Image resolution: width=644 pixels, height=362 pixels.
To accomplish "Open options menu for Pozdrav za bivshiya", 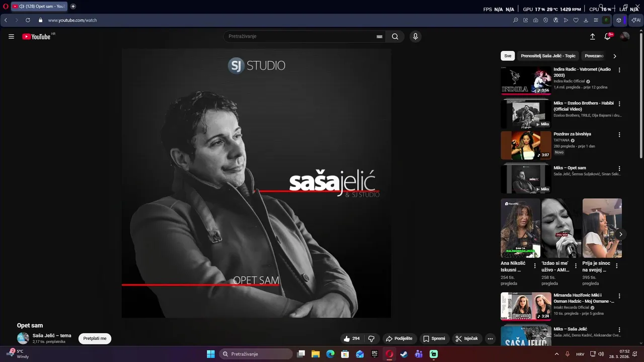I will pos(619,135).
